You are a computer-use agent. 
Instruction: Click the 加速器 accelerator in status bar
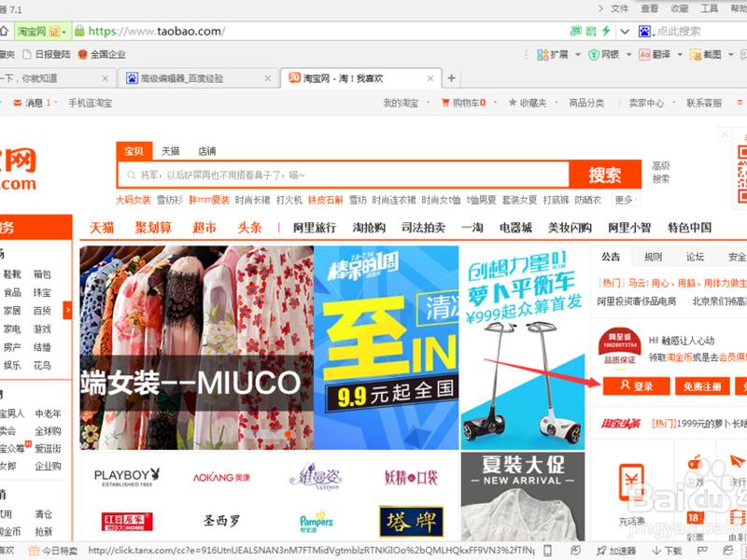click(x=616, y=551)
